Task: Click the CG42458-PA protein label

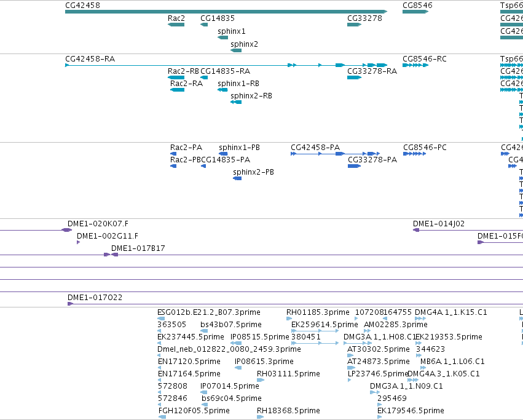Action: coord(315,147)
